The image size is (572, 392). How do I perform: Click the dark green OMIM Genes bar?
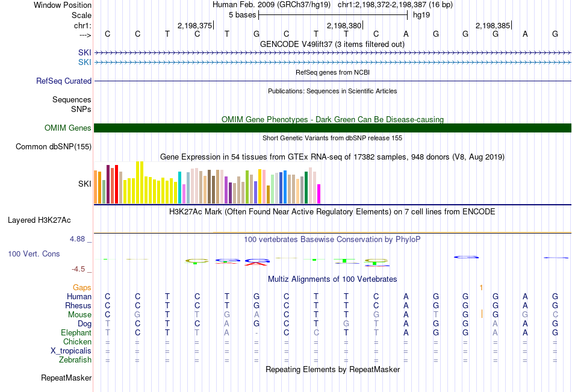pyautogui.click(x=332, y=128)
